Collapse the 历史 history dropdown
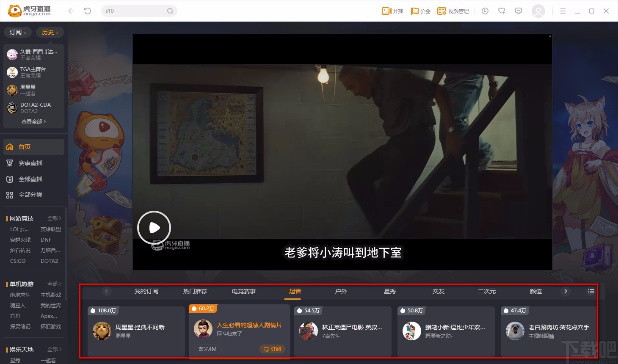 pyautogui.click(x=50, y=32)
